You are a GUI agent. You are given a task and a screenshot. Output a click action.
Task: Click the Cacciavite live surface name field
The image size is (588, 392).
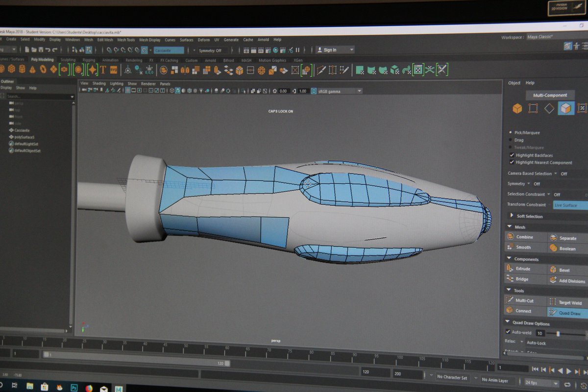[169, 50]
